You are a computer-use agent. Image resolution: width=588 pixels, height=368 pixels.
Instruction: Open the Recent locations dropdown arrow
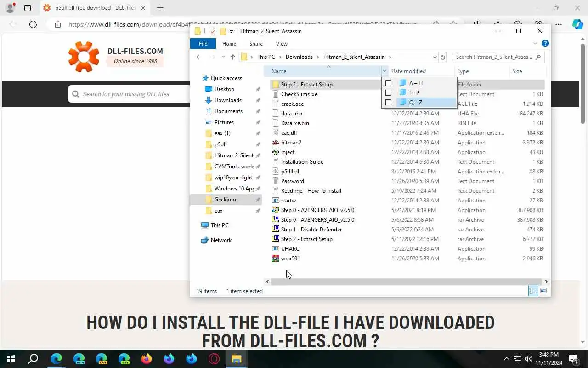click(223, 57)
